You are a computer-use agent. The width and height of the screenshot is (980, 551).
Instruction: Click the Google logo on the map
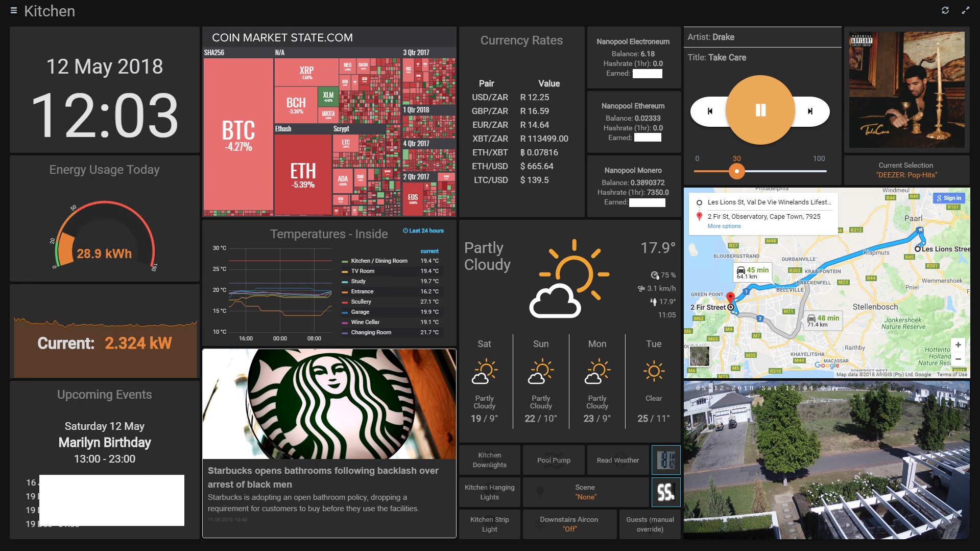coord(827,365)
